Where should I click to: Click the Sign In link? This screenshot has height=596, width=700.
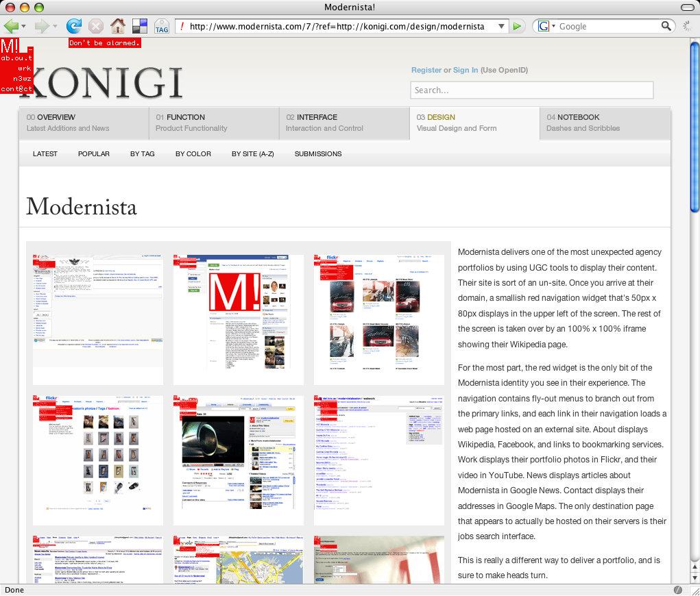466,70
